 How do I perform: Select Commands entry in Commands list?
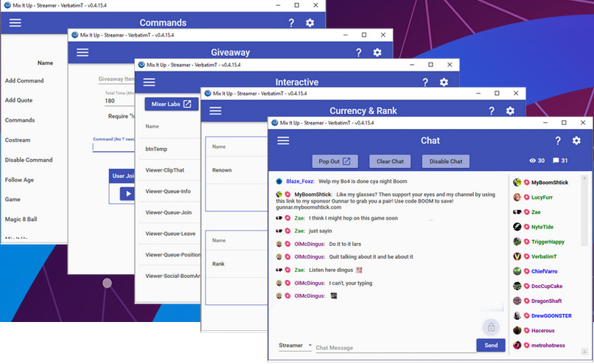[x=20, y=120]
